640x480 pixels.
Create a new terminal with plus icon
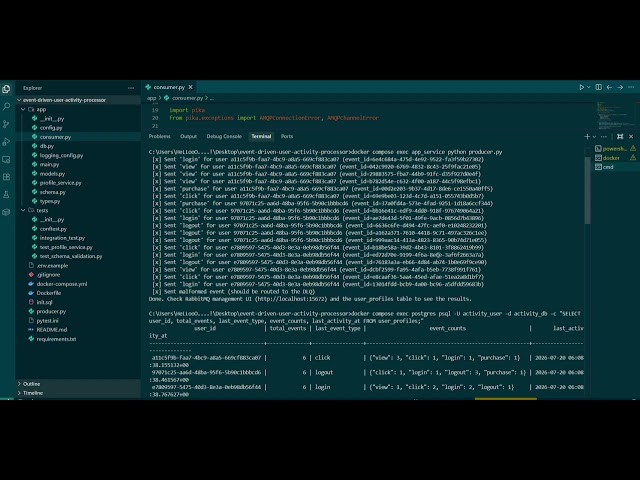pyautogui.click(x=587, y=136)
